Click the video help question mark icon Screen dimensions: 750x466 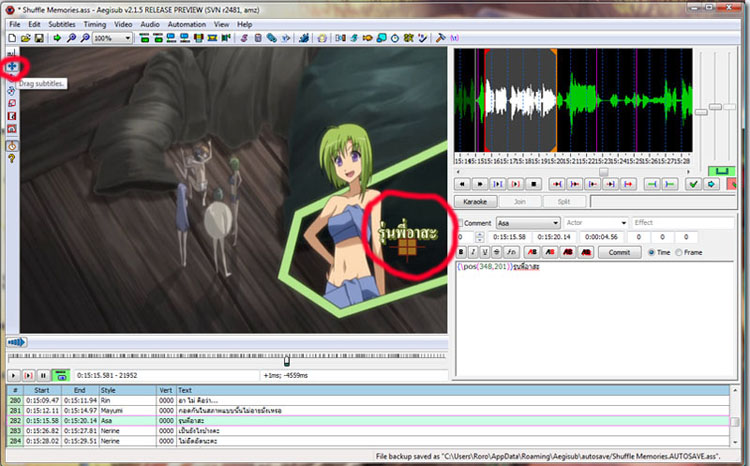pos(11,157)
